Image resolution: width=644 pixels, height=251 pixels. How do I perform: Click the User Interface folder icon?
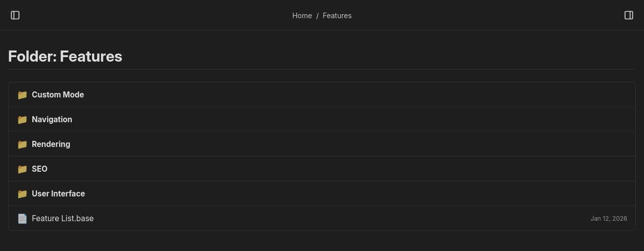pyautogui.click(x=22, y=194)
